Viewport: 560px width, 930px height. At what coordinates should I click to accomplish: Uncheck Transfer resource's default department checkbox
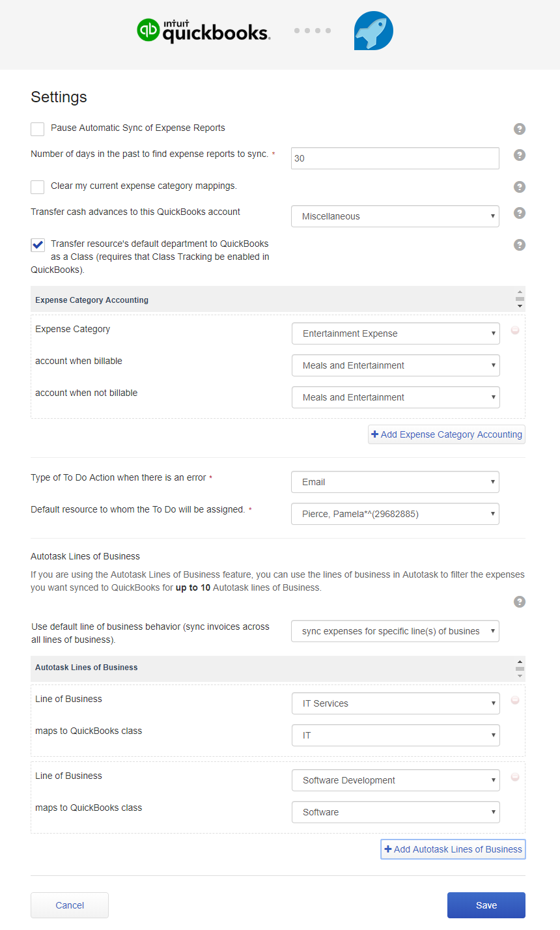pos(38,245)
